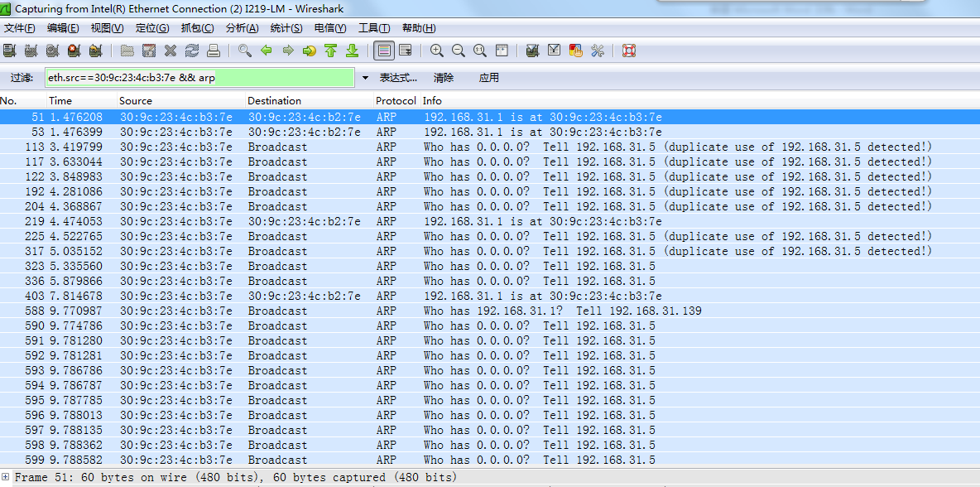Open the 统计(S) menu
Screen dimensions: 980x487
pyautogui.click(x=287, y=28)
